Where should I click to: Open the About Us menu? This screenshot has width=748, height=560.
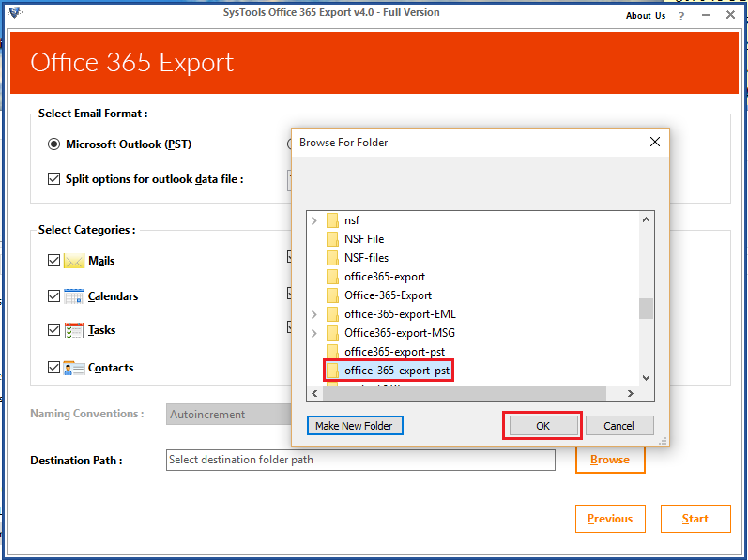[x=646, y=16]
